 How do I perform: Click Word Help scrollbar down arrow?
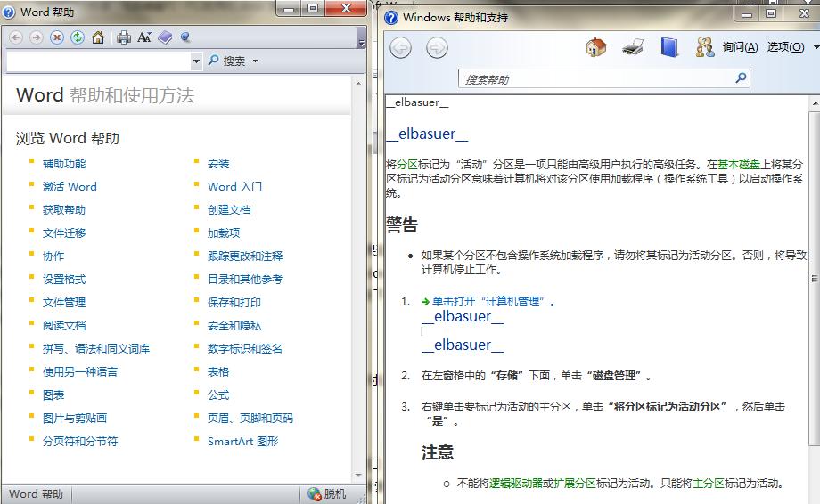point(358,475)
